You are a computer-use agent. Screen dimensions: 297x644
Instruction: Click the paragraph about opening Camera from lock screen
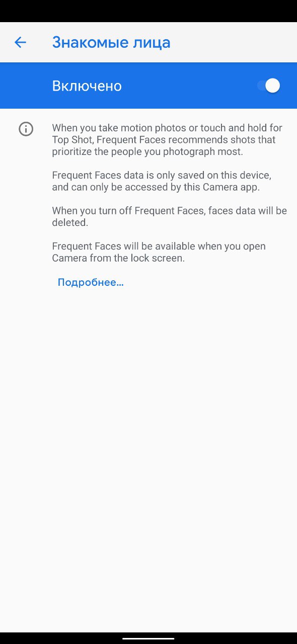(159, 252)
